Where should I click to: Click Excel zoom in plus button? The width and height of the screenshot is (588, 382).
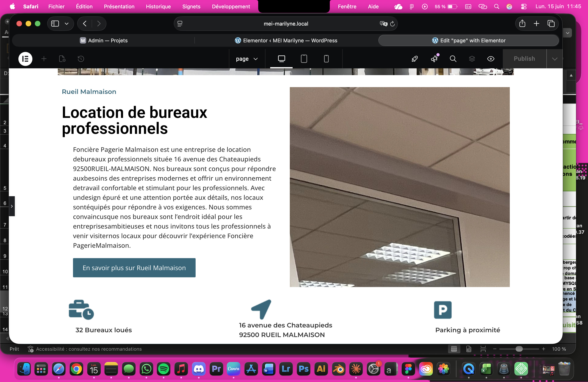[x=544, y=349]
